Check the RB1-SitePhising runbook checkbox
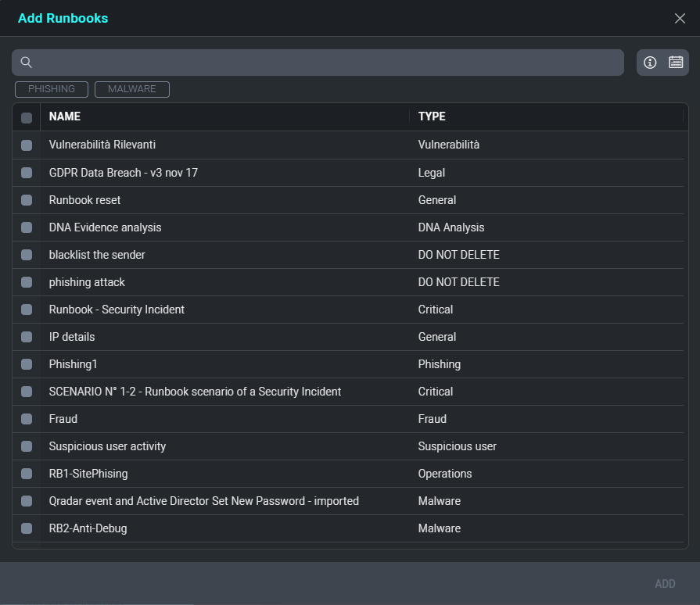Screen dimensions: 700x605 pyautogui.click(x=27, y=474)
